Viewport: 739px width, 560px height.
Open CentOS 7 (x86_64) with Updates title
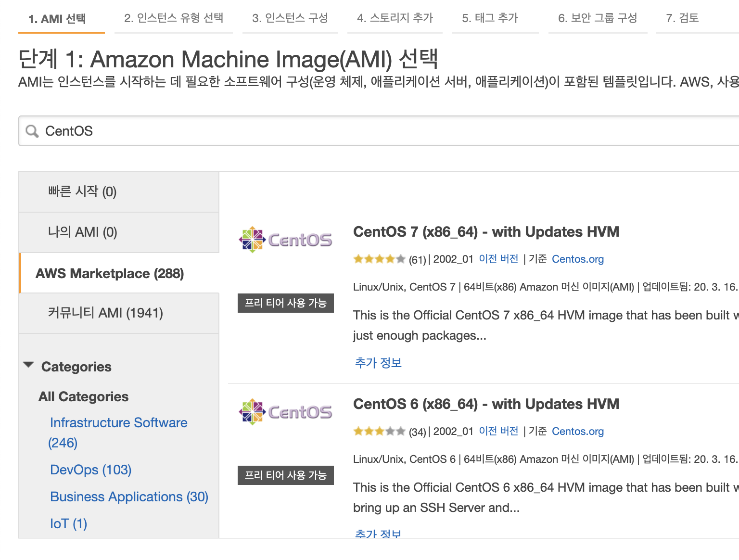486,232
